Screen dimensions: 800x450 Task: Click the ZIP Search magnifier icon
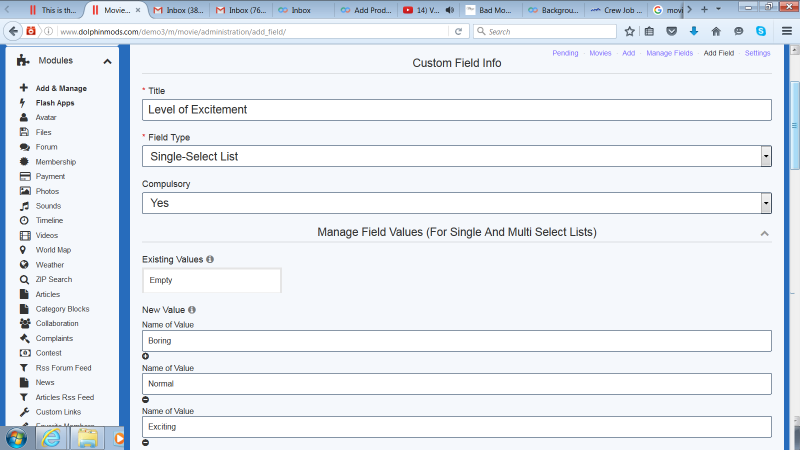[24, 279]
